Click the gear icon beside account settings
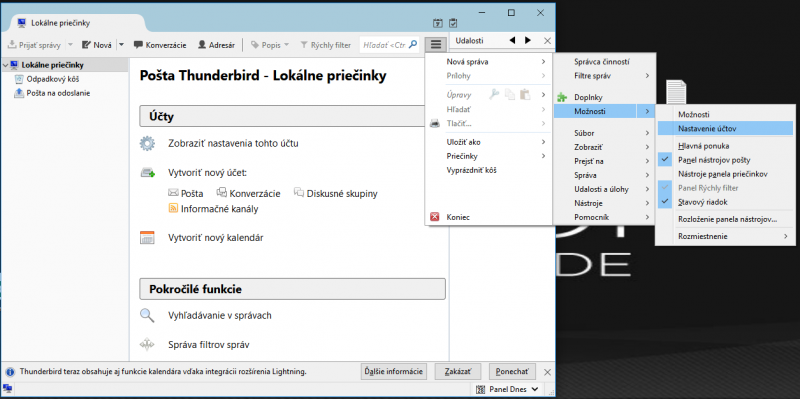The width and height of the screenshot is (800, 399). tap(147, 143)
